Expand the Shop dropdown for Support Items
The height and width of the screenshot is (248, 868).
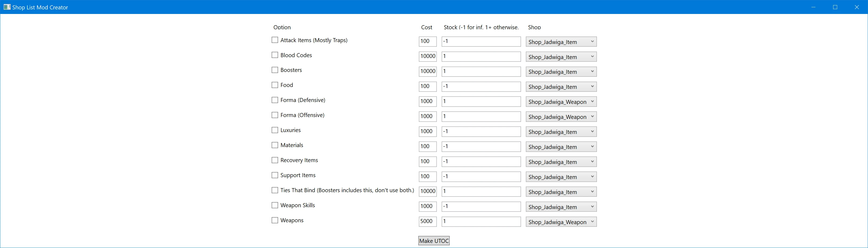click(561, 176)
